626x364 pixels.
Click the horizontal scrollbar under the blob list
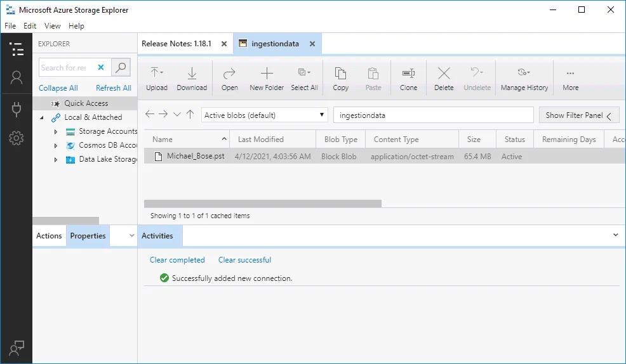coord(262,204)
